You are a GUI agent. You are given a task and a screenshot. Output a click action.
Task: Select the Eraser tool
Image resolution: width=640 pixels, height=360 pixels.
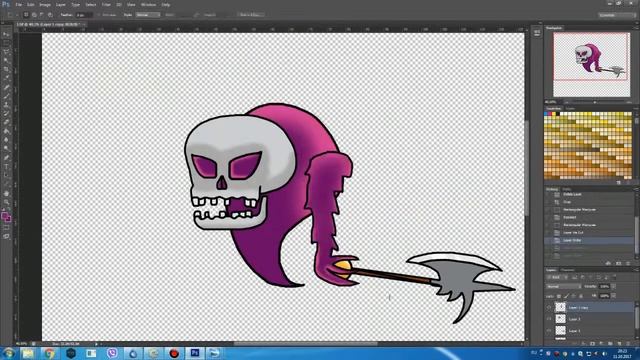[x=6, y=122]
